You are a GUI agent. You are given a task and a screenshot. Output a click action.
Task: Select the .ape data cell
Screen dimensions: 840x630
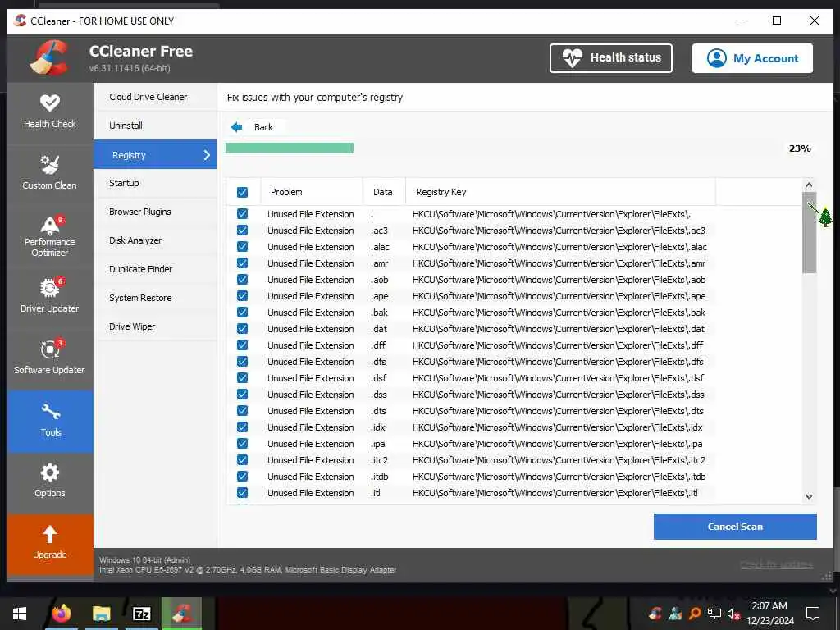point(379,295)
